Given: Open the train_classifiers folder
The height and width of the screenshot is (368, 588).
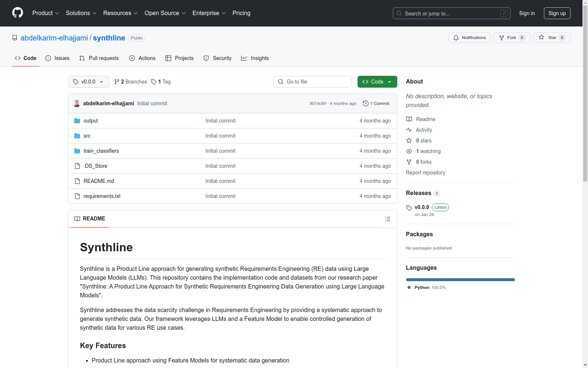Looking at the screenshot, I should point(101,151).
